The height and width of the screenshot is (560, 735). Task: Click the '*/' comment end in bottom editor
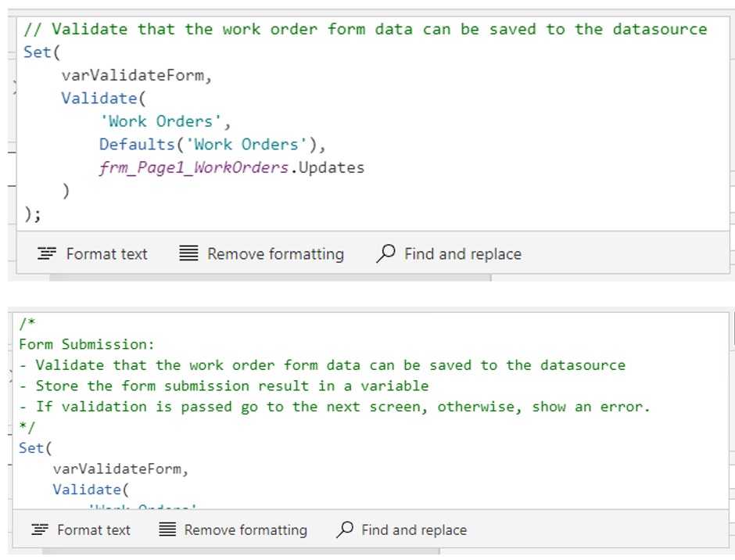click(27, 427)
